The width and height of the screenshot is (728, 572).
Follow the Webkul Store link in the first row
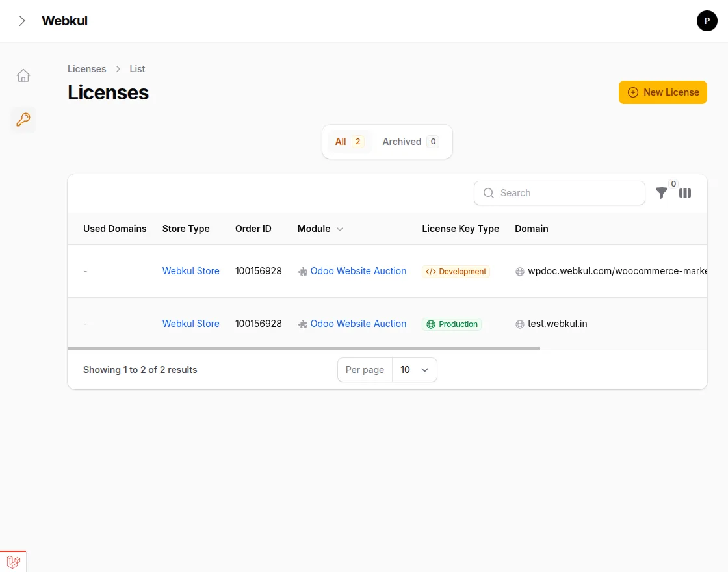click(190, 271)
